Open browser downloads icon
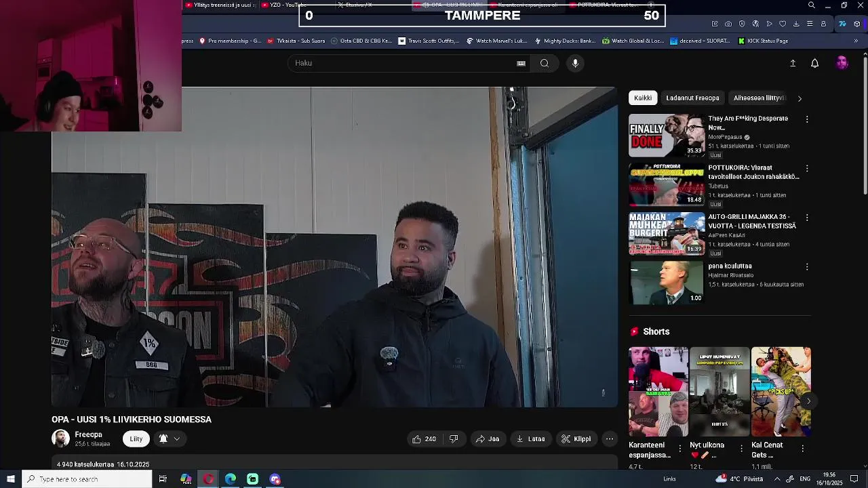 [x=796, y=24]
